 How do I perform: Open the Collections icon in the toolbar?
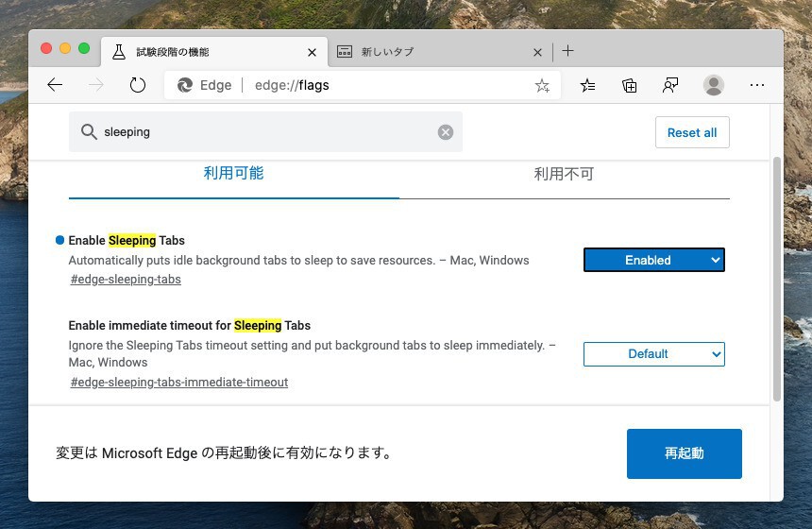630,85
